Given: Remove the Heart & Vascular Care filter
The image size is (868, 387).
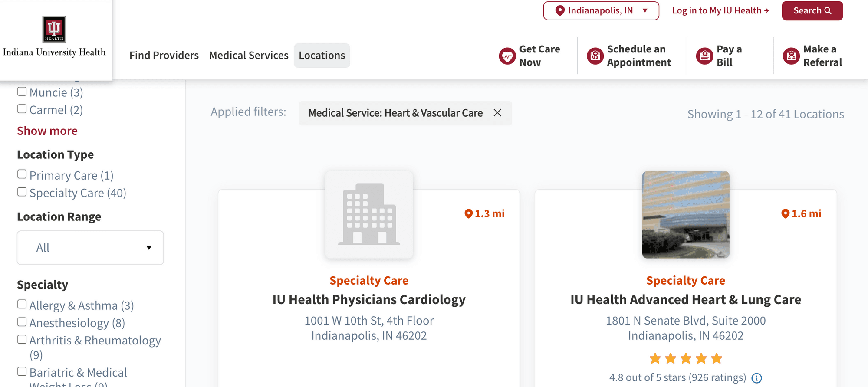Looking at the screenshot, I should (x=497, y=113).
